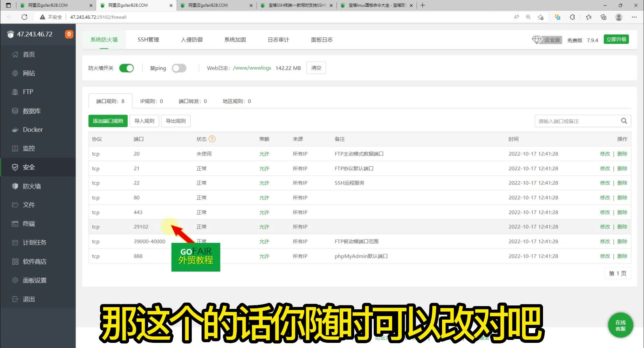This screenshot has width=644, height=348.
Task: Click the 在线客服 floating button
Action: pos(620,325)
